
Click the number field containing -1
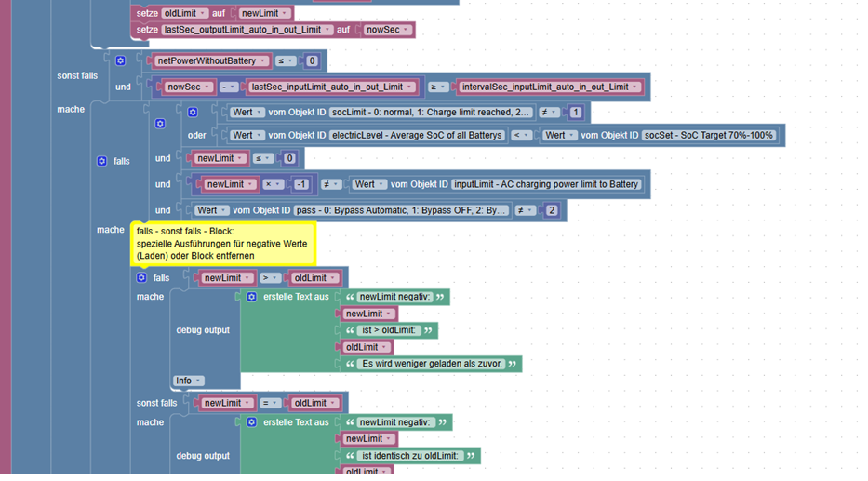point(301,184)
